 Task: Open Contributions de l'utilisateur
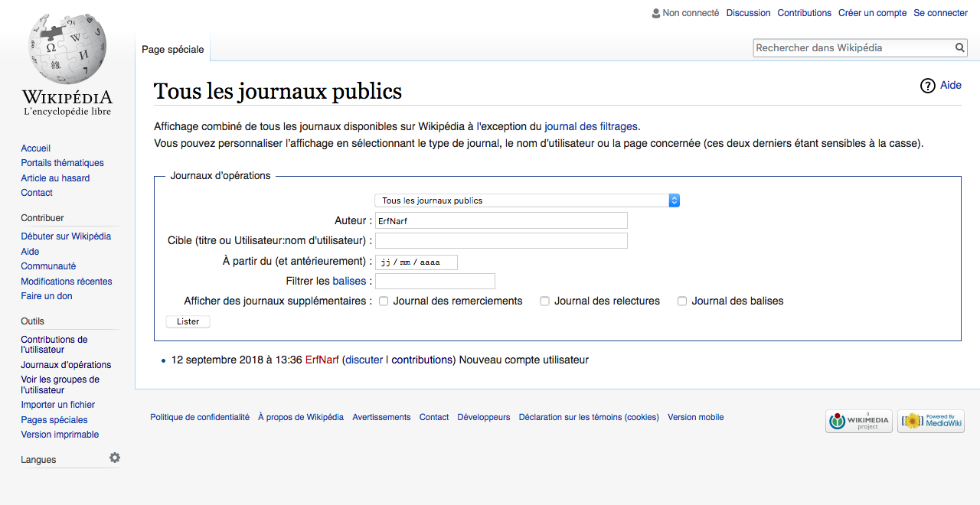coord(54,344)
